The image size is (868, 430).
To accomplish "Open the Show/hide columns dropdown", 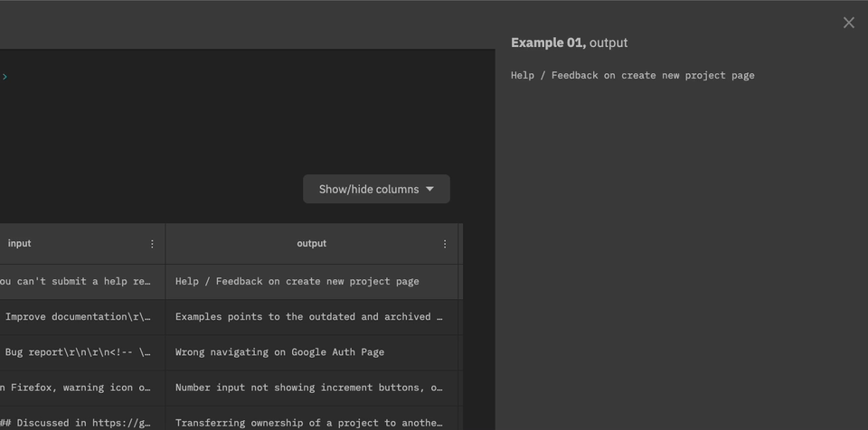I will pyautogui.click(x=376, y=189).
